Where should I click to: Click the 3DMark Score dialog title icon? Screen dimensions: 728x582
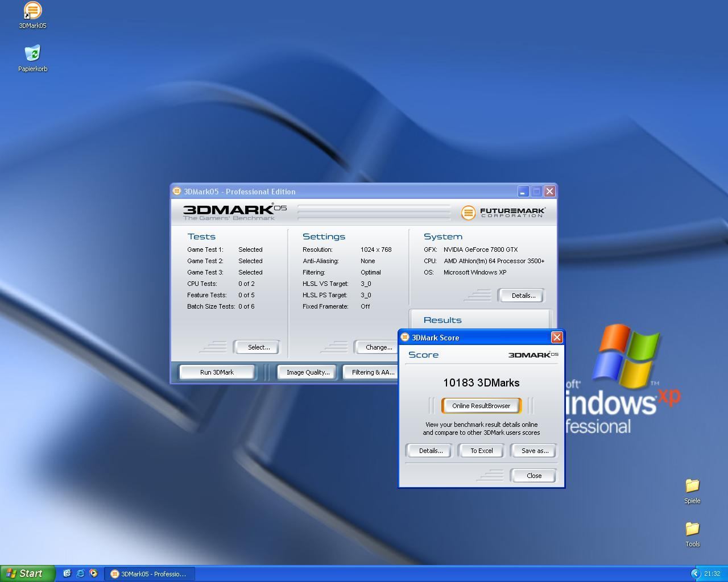[x=405, y=337]
